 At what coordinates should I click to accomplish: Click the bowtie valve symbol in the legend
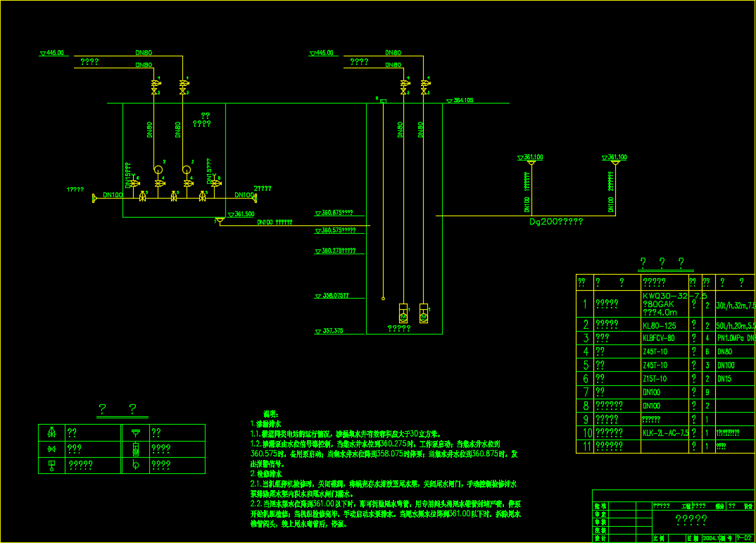click(x=51, y=449)
